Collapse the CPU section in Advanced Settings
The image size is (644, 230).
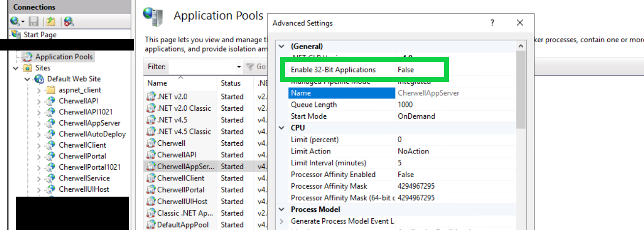pyautogui.click(x=281, y=128)
